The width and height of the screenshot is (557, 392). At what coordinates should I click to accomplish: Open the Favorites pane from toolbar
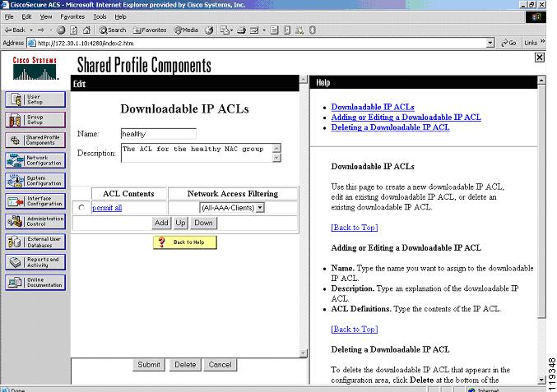coord(150,30)
